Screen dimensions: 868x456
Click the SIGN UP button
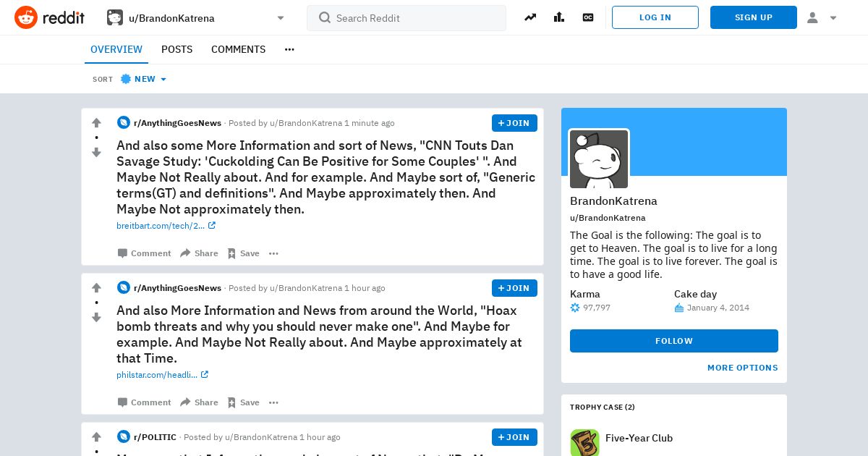point(754,17)
